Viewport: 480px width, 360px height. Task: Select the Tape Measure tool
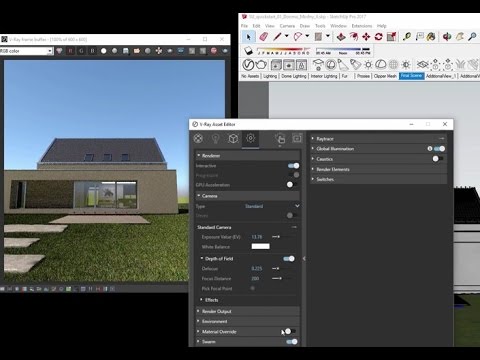pos(407,36)
